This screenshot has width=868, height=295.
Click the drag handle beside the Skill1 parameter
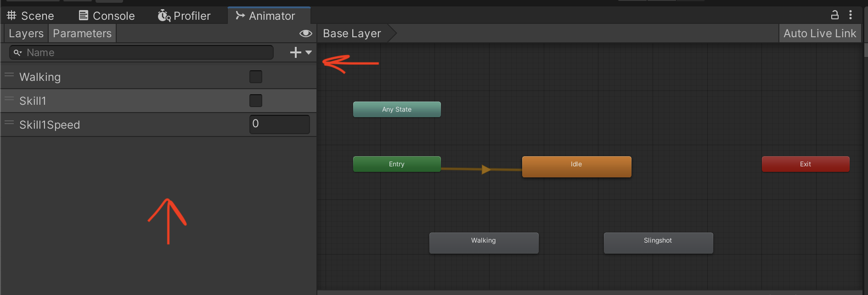[9, 99]
